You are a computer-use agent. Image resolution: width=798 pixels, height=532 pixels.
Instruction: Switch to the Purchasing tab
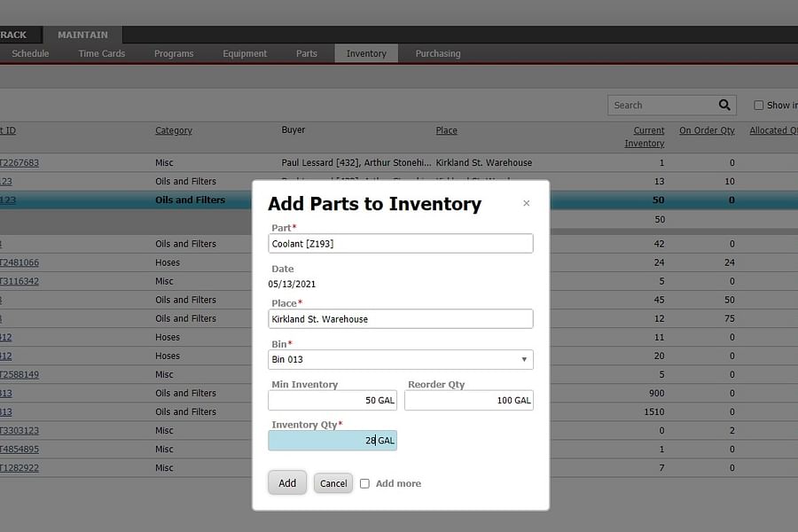coord(437,53)
